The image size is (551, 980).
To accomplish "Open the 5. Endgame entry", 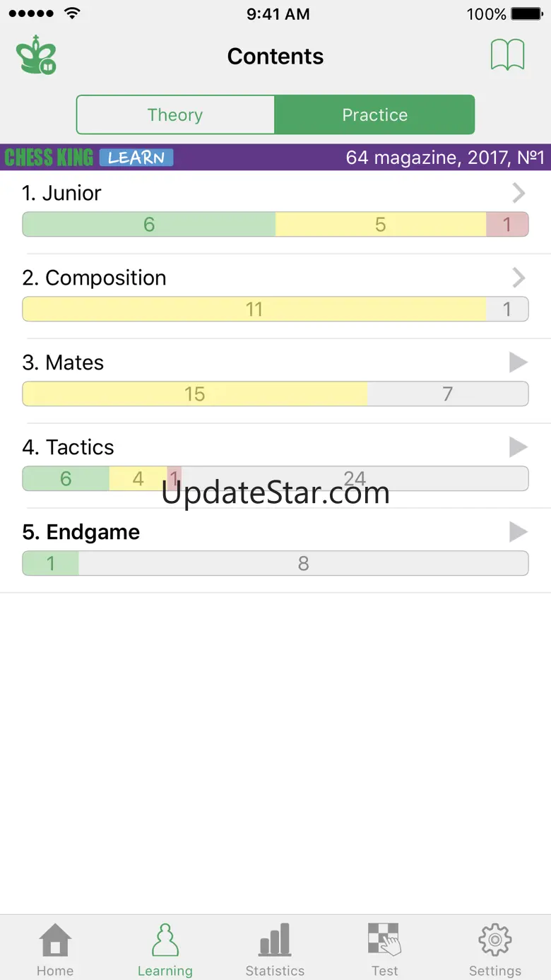I will tap(275, 550).
